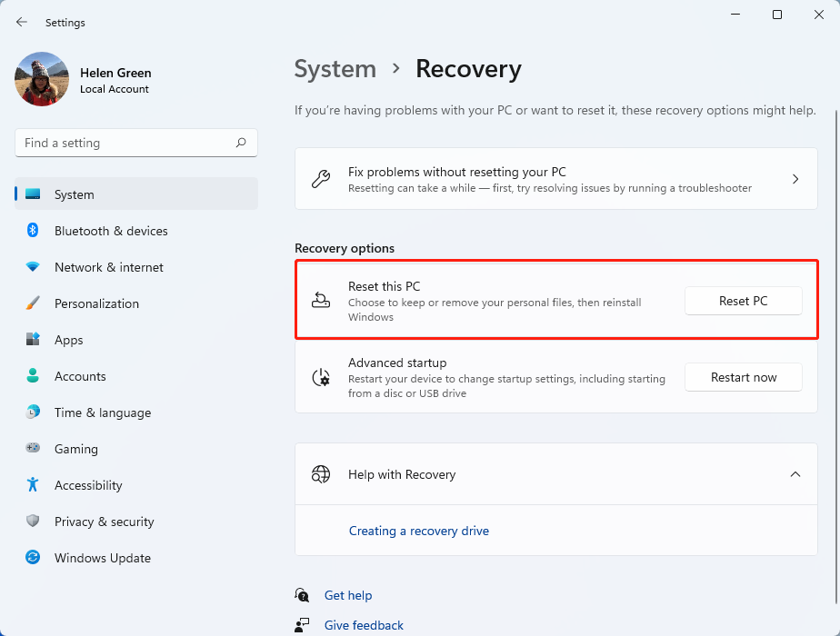Click the wrench troubleshoot icon
This screenshot has width=840, height=636.
tap(321, 179)
